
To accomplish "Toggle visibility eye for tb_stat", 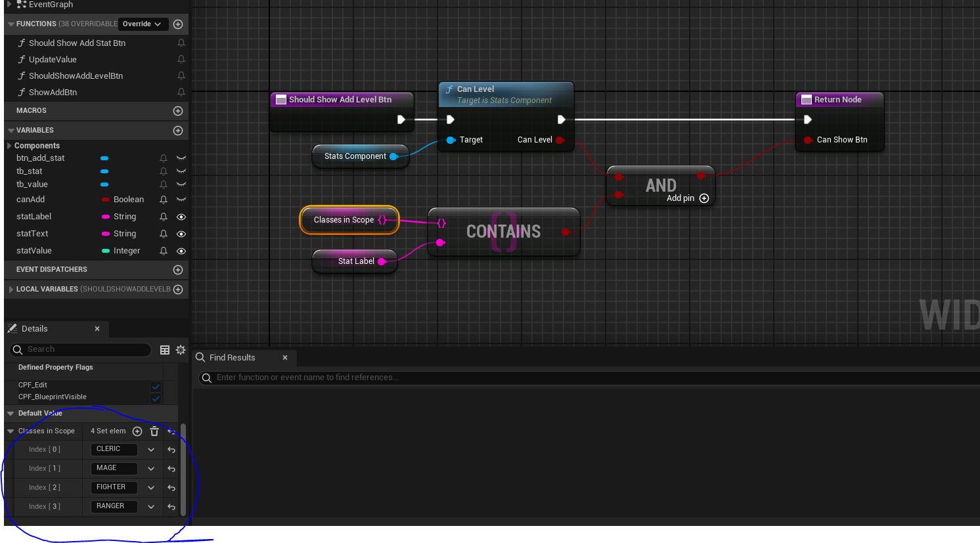I will (x=181, y=171).
